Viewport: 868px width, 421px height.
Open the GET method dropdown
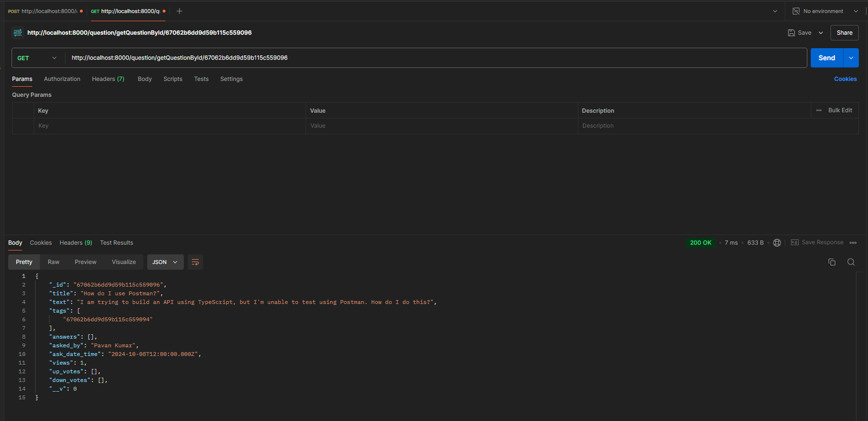[37, 58]
